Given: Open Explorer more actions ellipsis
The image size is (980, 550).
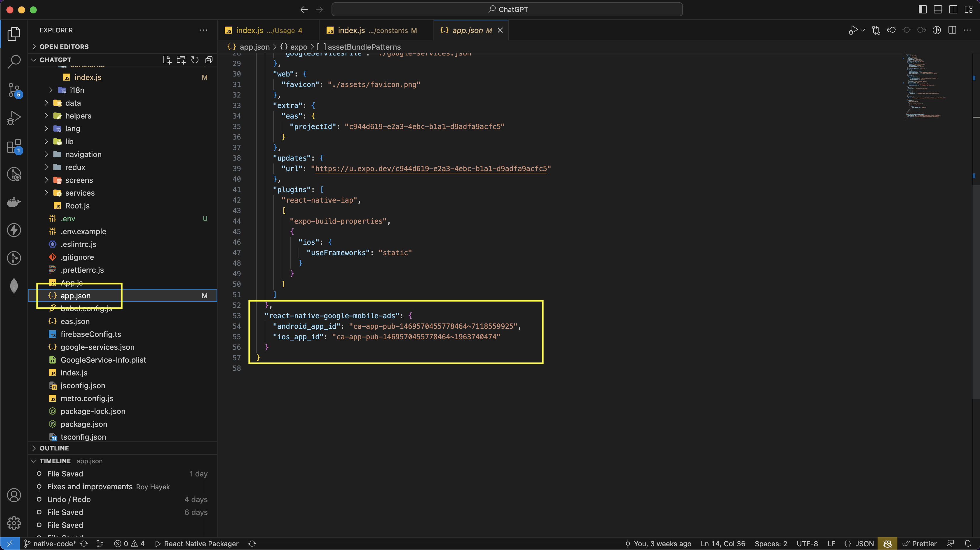Looking at the screenshot, I should (x=203, y=30).
